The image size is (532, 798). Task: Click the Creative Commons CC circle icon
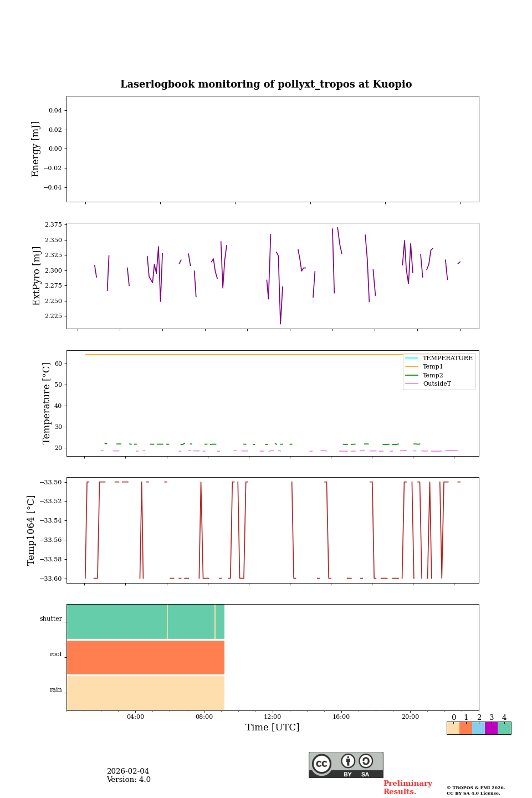(x=321, y=764)
